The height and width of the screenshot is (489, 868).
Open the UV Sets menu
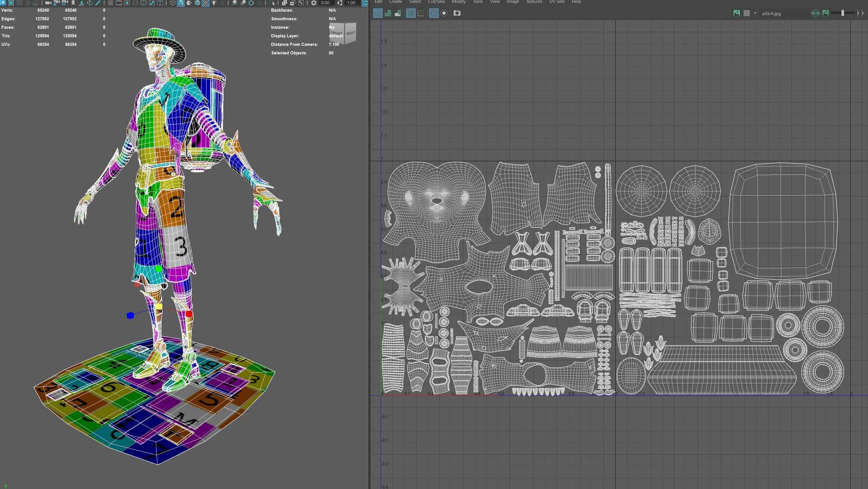(x=557, y=2)
